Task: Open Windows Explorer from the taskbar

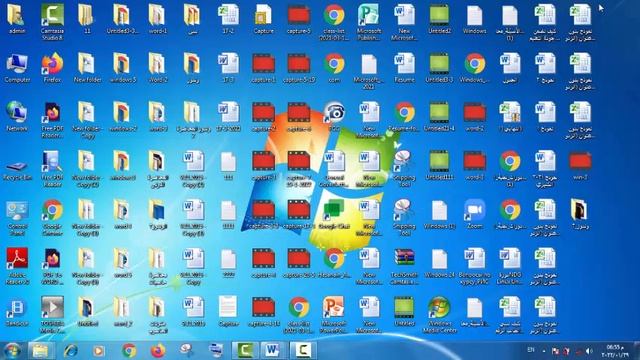Action: [x=40, y=351]
